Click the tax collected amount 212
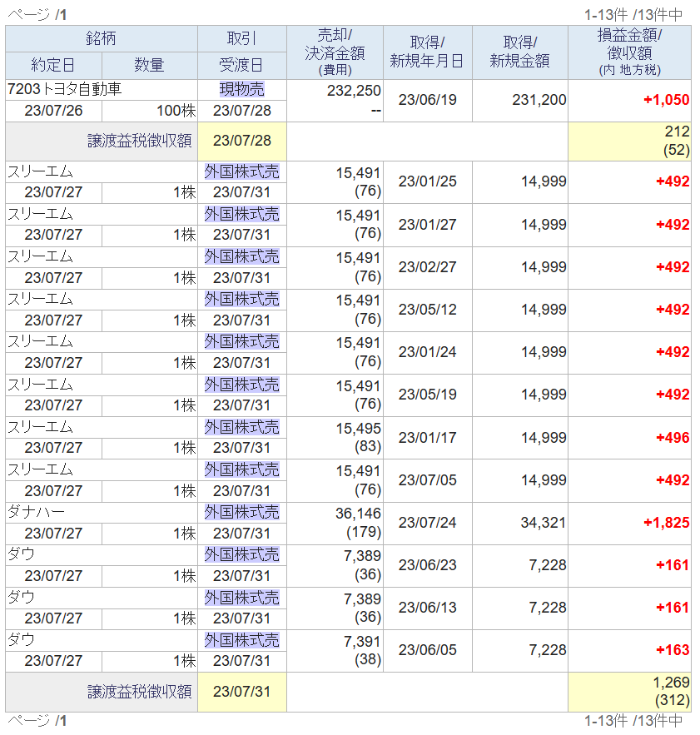The height and width of the screenshot is (735, 700). point(677,132)
